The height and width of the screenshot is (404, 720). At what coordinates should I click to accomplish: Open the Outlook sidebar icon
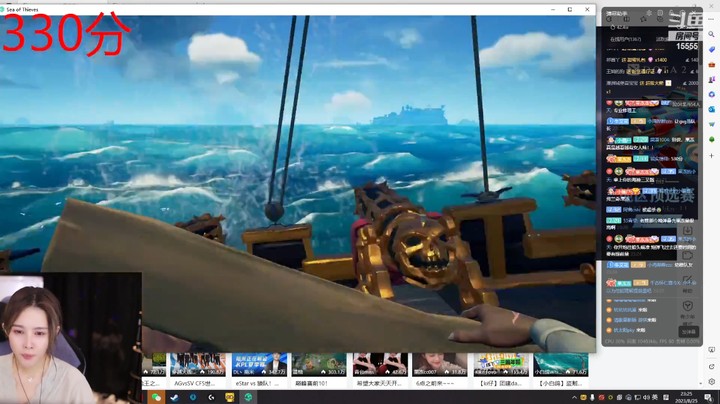click(711, 109)
